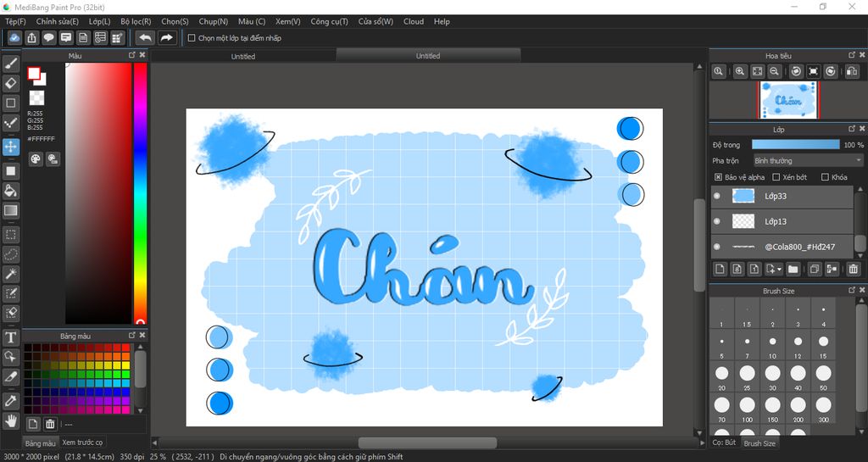
Task: Undock the Màu panel
Action: [131, 55]
